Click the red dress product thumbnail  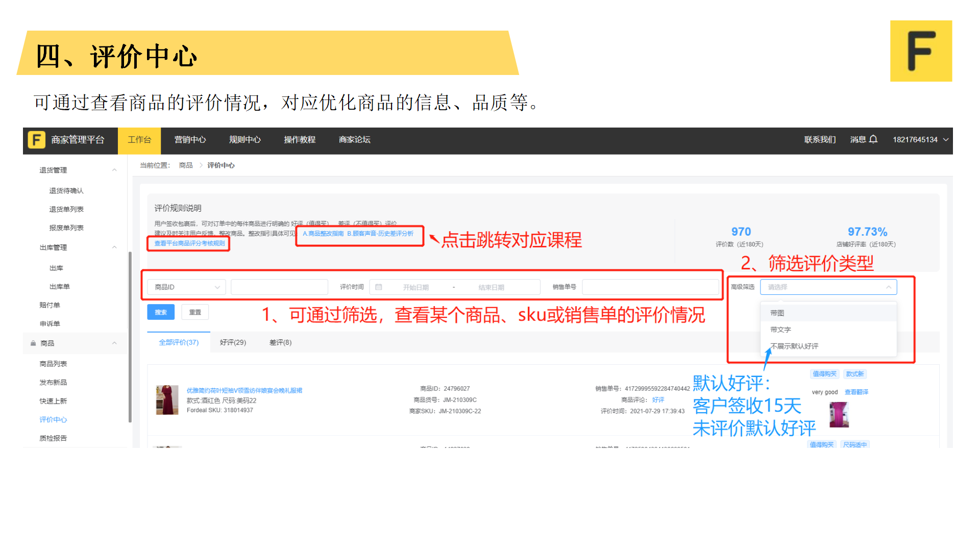coord(167,400)
